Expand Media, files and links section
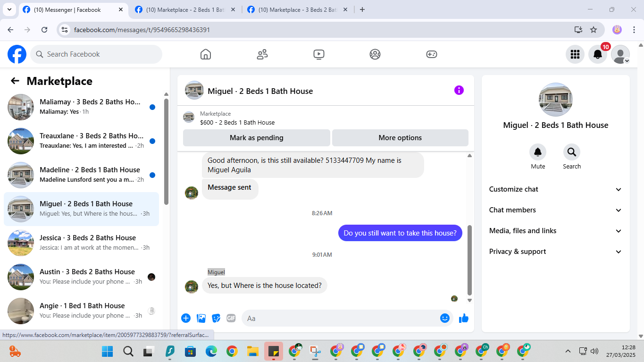The image size is (644, 362). click(556, 231)
